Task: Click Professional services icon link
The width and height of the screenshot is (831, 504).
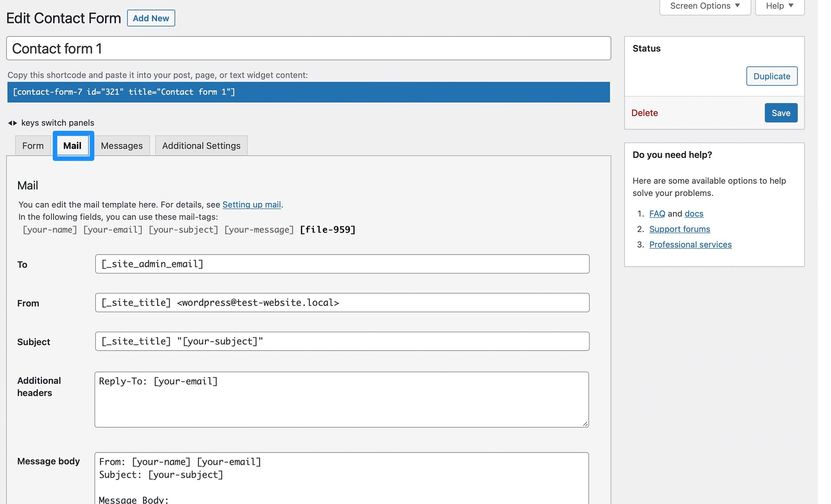Action: click(690, 244)
